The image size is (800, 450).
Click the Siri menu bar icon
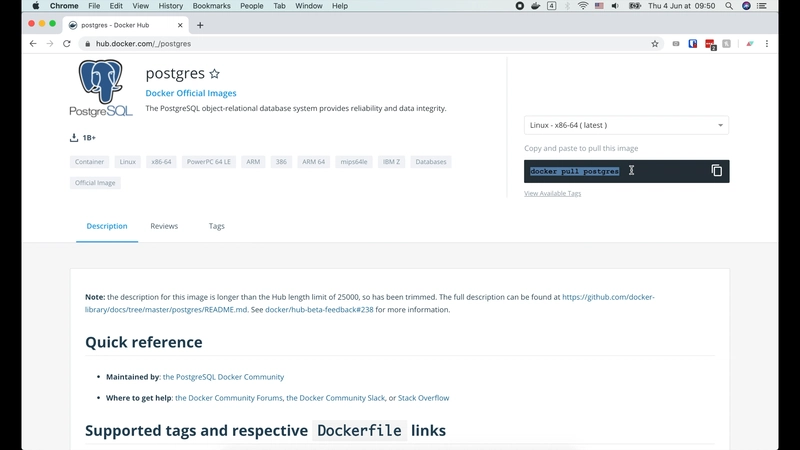746,6
